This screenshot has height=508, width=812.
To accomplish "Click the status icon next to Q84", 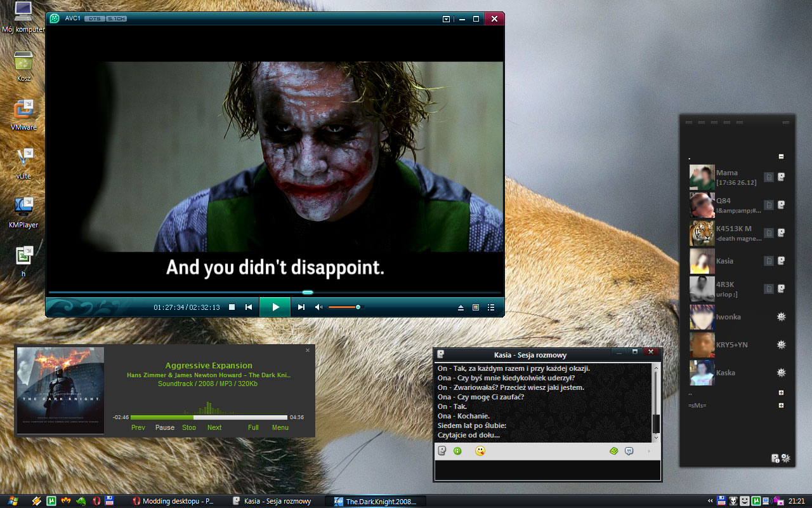I will (782, 205).
